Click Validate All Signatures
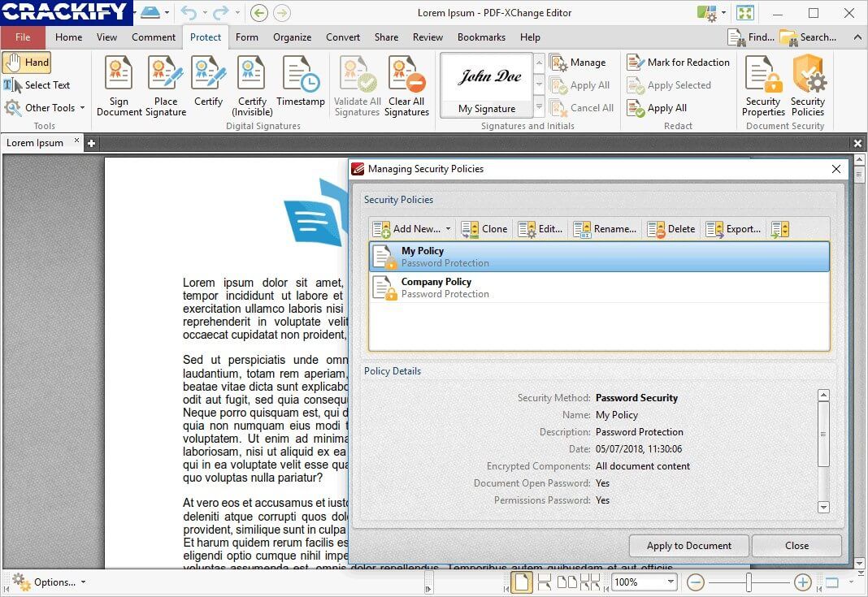The width and height of the screenshot is (868, 597). tap(357, 86)
